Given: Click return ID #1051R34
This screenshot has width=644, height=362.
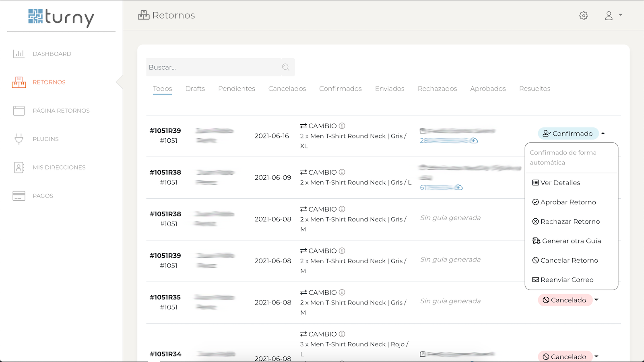Looking at the screenshot, I should pos(165,354).
